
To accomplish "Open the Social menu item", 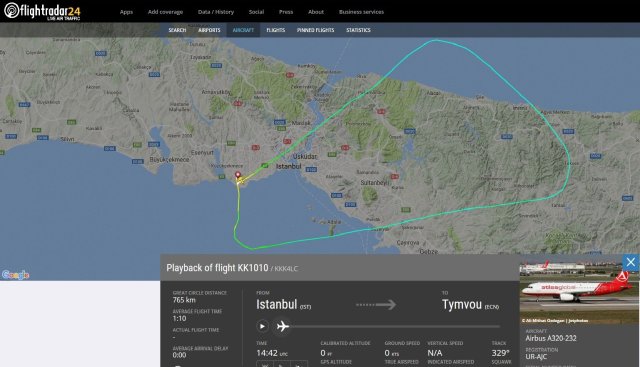I will point(256,12).
